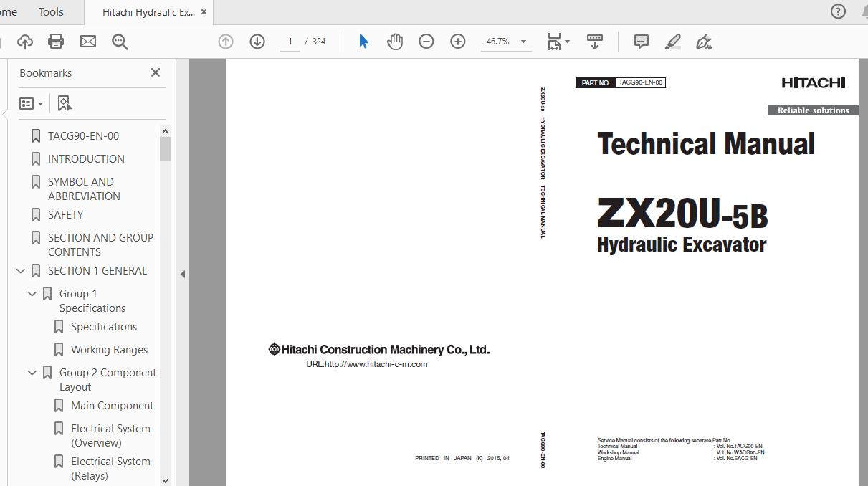Screen dimensions: 868x486
Task: Open the zoom level dropdown
Action: pos(523,42)
